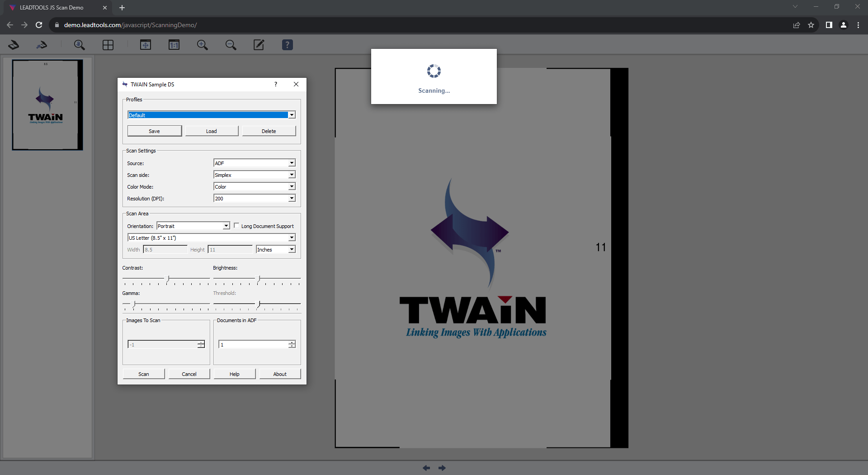
Task: Expand the Resolution (DPI) dropdown
Action: pyautogui.click(x=254, y=198)
